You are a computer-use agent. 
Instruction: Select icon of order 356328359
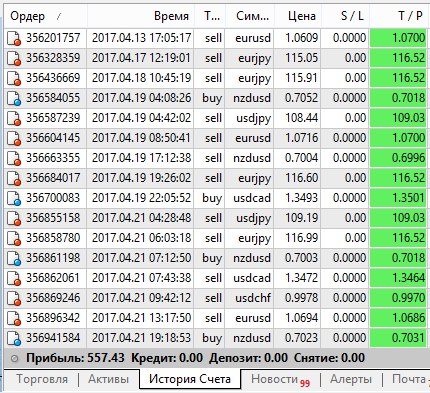click(14, 58)
